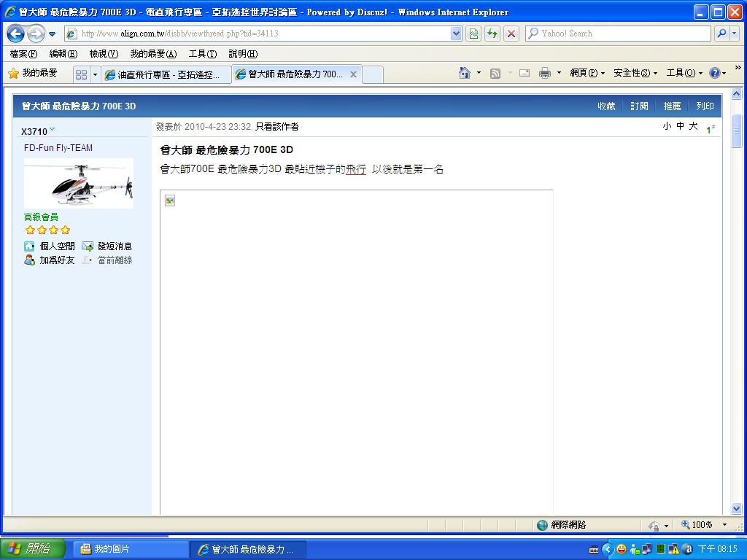Screen dimensions: 747x560
Task: Expand the address bar history dropdown
Action: click(x=456, y=34)
